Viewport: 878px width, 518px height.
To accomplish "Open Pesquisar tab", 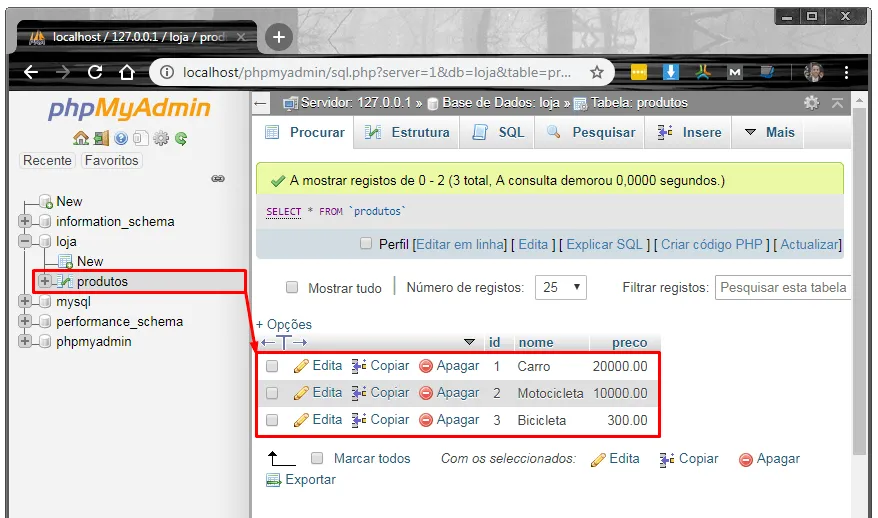I will pyautogui.click(x=590, y=133).
